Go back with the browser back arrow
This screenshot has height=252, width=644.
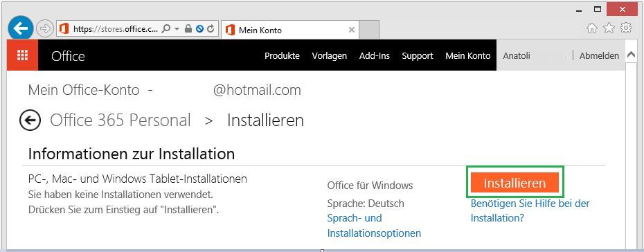pyautogui.click(x=20, y=28)
